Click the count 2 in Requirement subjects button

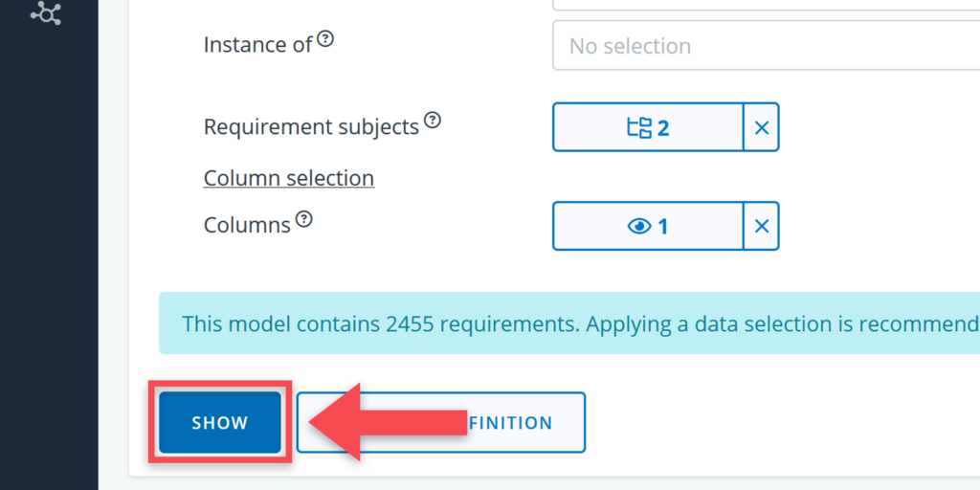663,127
